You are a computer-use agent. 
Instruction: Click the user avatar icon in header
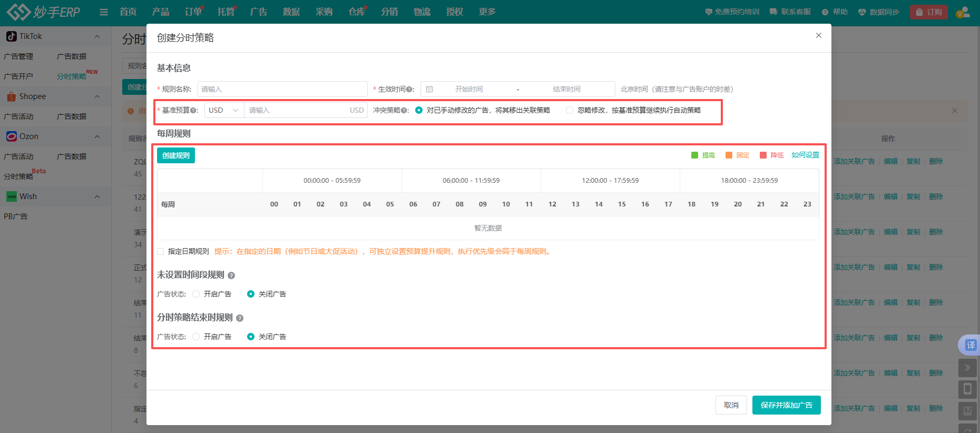tap(963, 12)
